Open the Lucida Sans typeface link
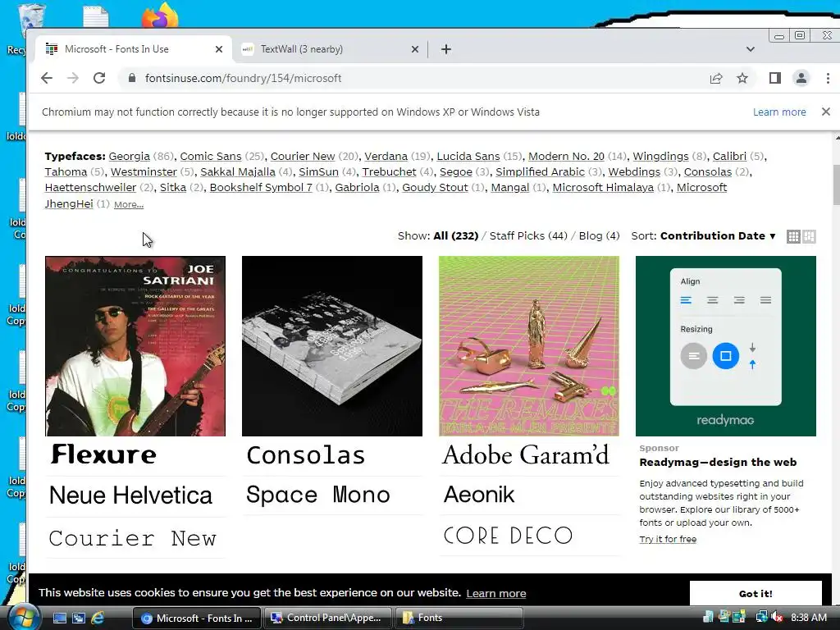 (x=468, y=157)
